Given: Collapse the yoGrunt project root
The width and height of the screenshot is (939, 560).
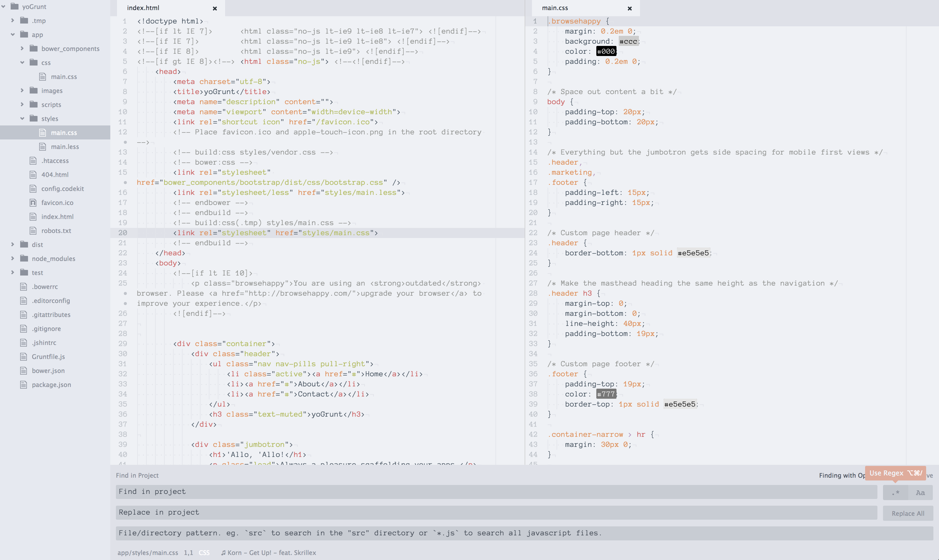Looking at the screenshot, I should (x=3, y=6).
